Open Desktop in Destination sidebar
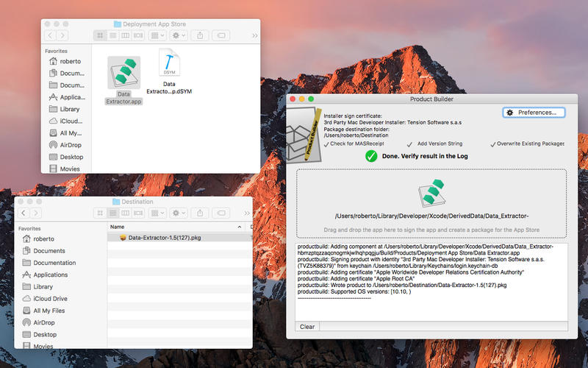Image resolution: width=588 pixels, height=368 pixels. [x=40, y=335]
